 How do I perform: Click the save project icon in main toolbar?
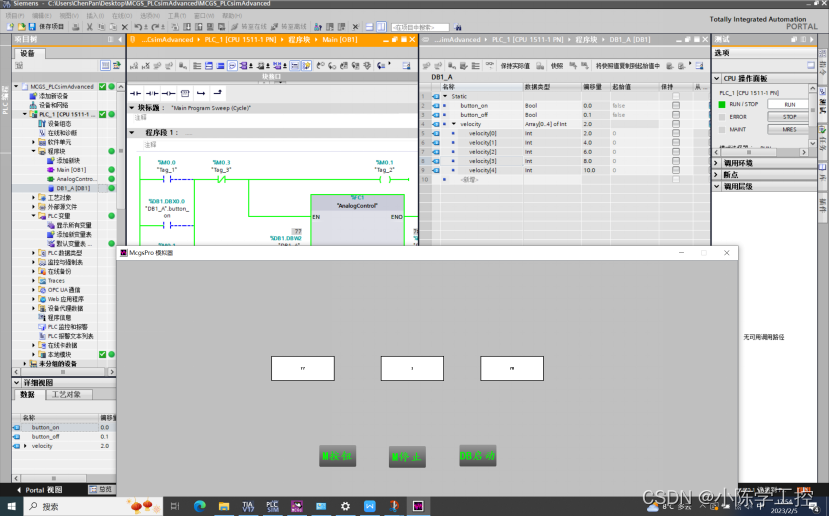click(32, 26)
